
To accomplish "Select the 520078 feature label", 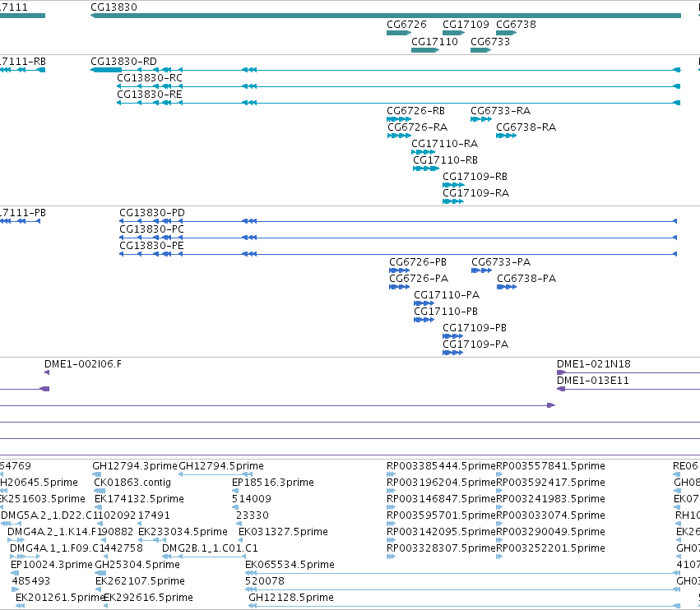I will (265, 581).
